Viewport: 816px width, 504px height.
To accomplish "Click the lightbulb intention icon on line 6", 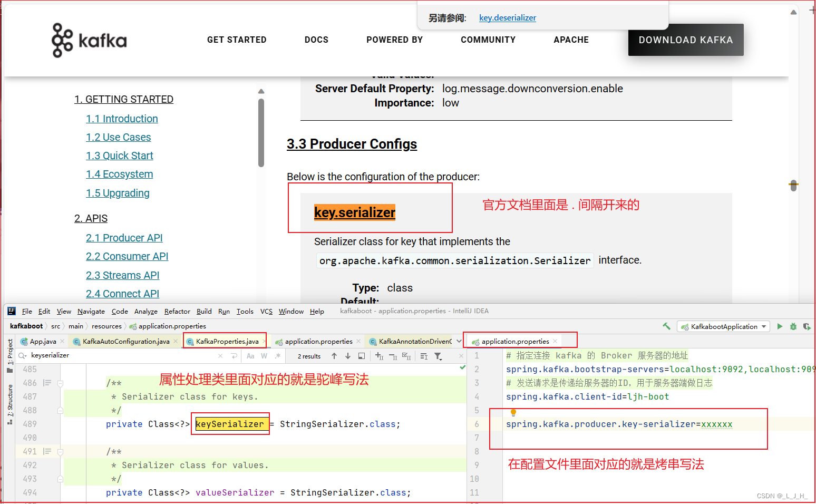I will pyautogui.click(x=513, y=412).
